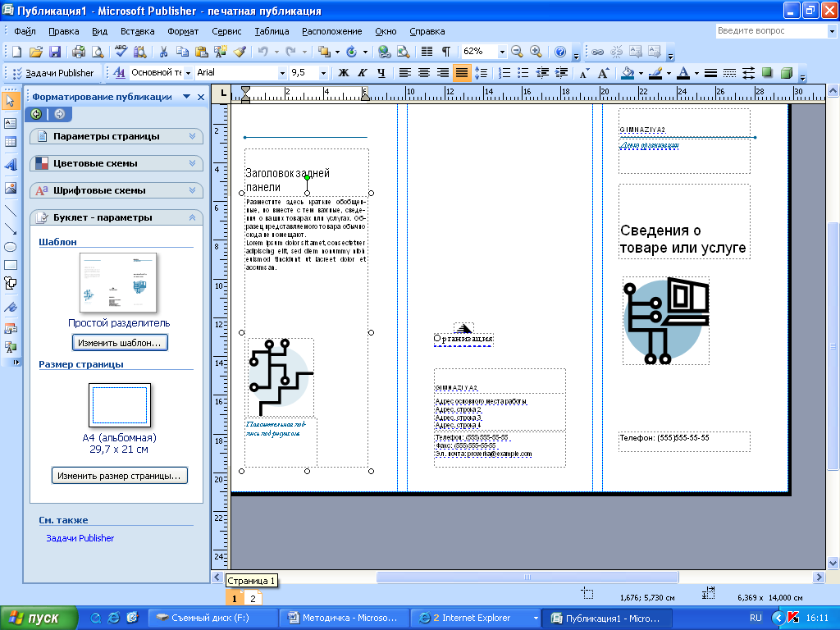Toggle special characters paragraph mark
This screenshot has height=630, width=840.
[x=445, y=52]
